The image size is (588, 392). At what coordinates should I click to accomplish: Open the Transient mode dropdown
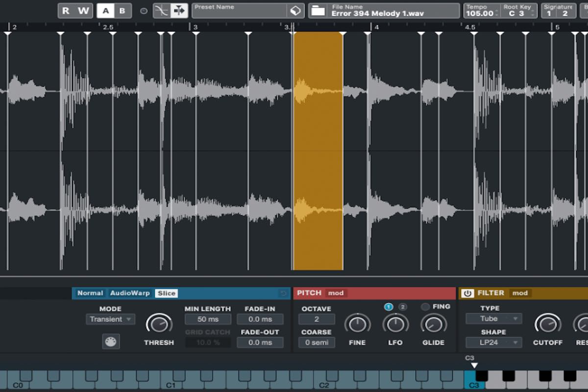click(x=110, y=319)
